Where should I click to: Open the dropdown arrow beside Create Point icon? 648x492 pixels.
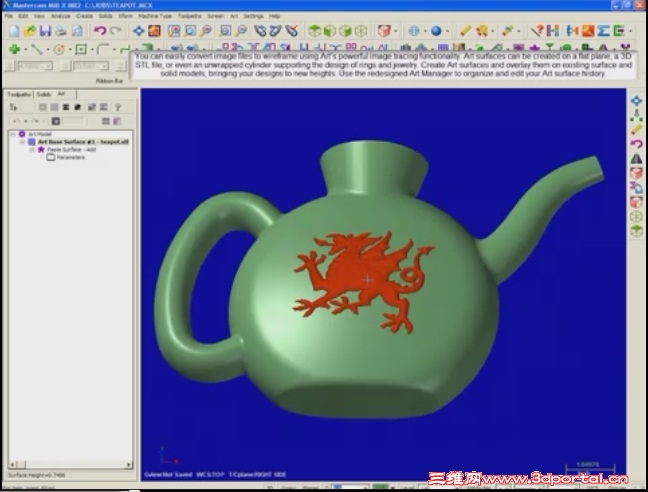click(26, 50)
